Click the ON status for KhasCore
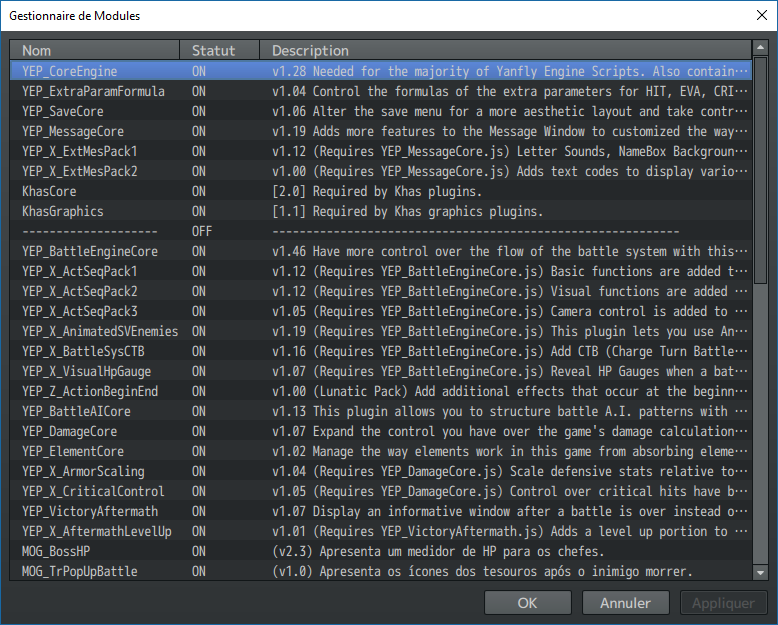 coord(199,191)
